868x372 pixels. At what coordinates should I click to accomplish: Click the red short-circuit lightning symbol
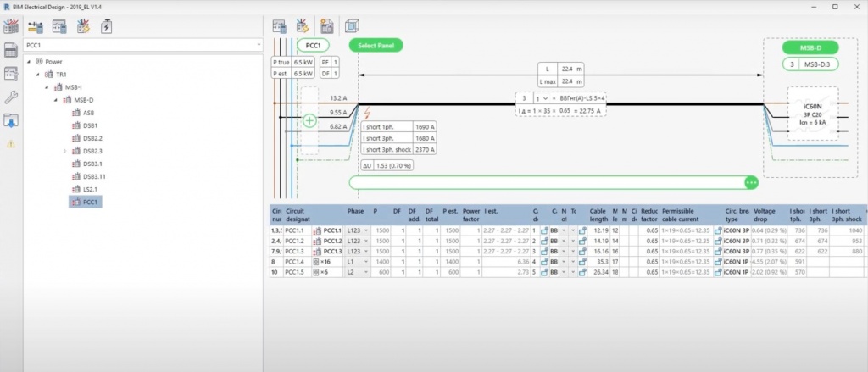tap(367, 113)
